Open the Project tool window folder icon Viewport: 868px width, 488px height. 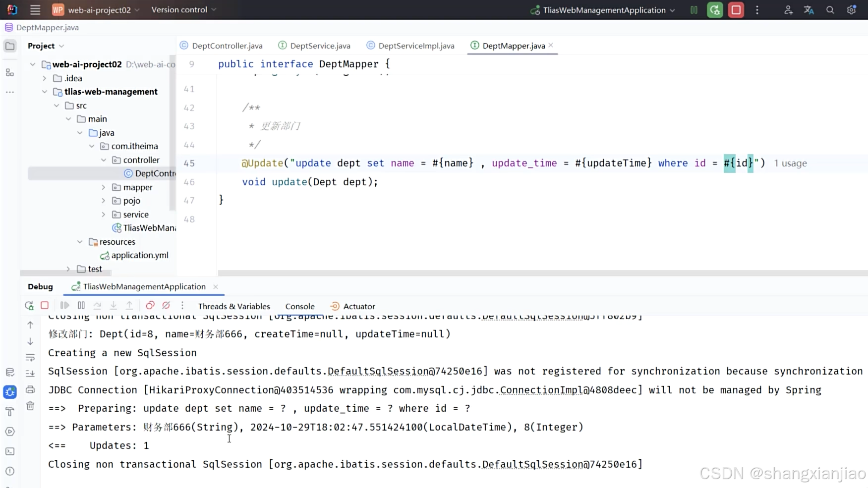[x=10, y=46]
